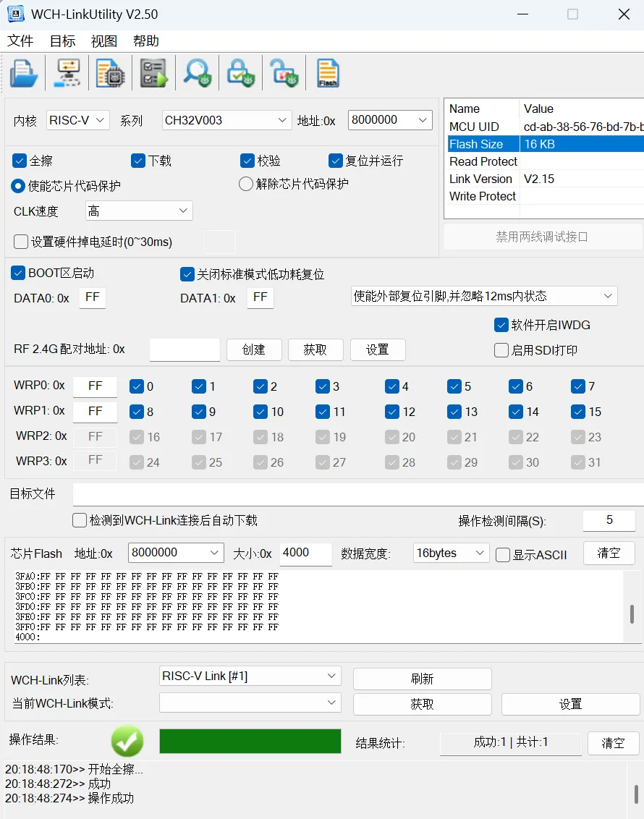Click the WCH-Link mode 获取 button
The height and width of the screenshot is (819, 644).
pyautogui.click(x=422, y=704)
